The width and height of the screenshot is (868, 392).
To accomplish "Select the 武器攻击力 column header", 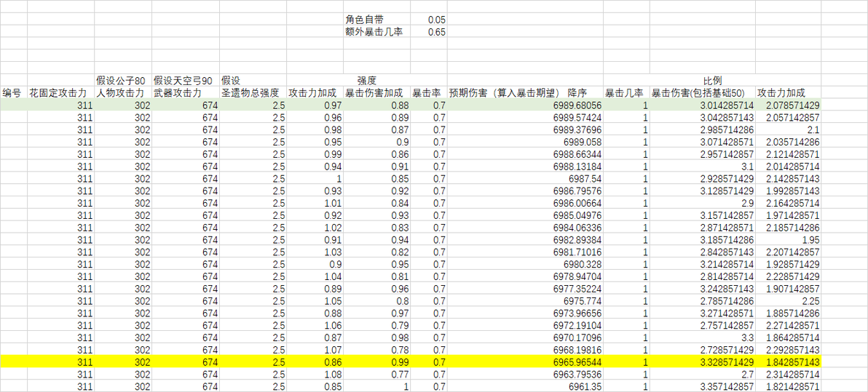I will tap(186, 93).
